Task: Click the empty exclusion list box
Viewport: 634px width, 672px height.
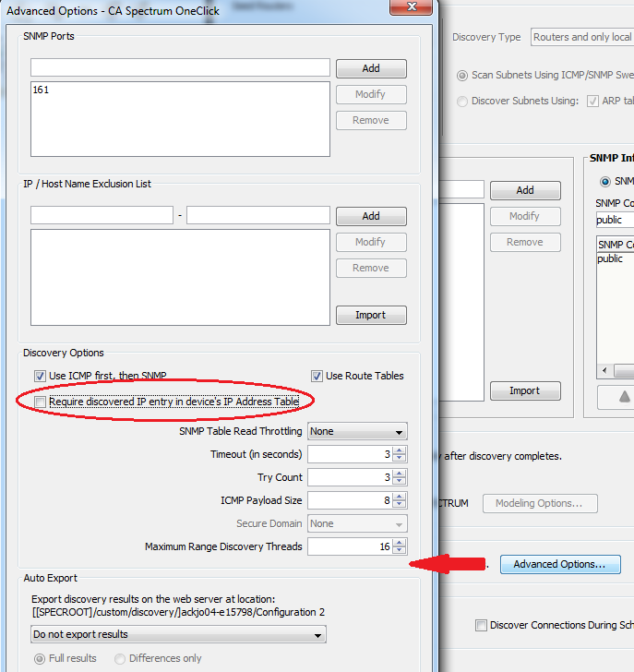Action: coord(180,277)
